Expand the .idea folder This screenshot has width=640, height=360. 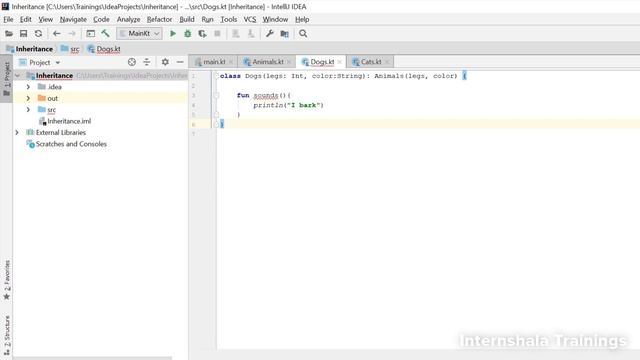click(28, 87)
